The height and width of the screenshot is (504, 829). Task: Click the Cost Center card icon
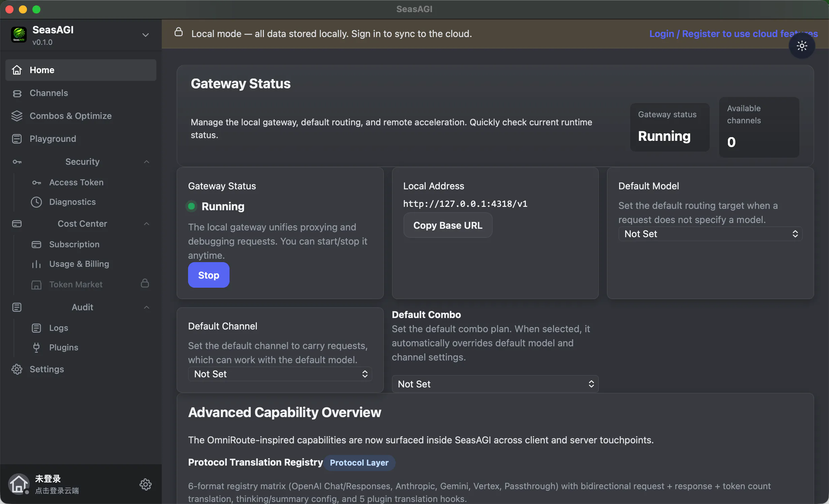17,224
